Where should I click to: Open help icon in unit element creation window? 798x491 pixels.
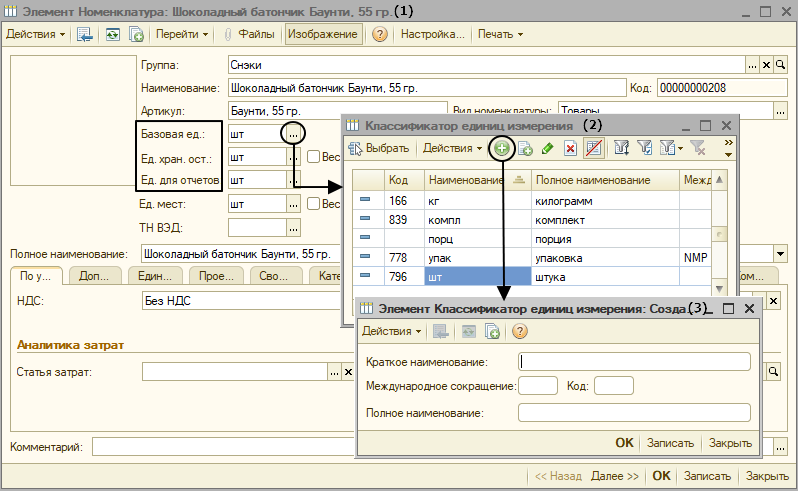click(x=520, y=332)
